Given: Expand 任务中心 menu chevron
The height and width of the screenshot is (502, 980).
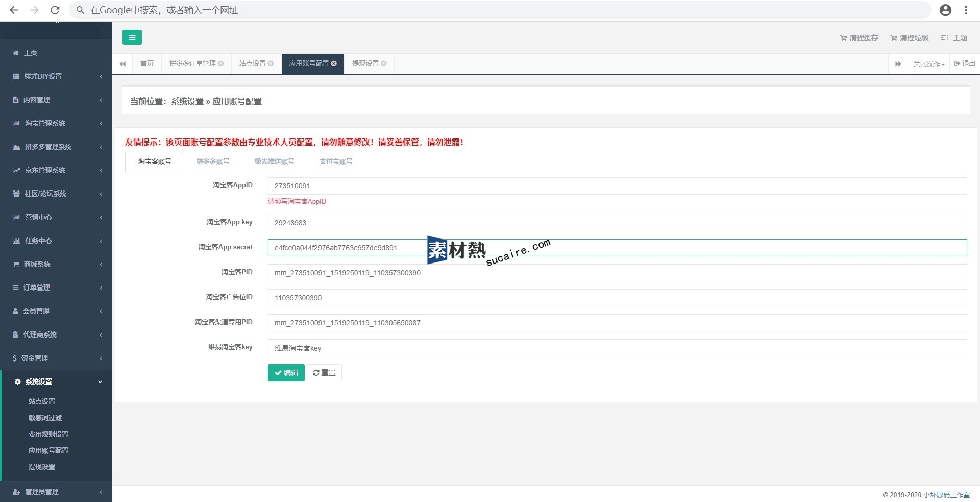Looking at the screenshot, I should coord(101,241).
